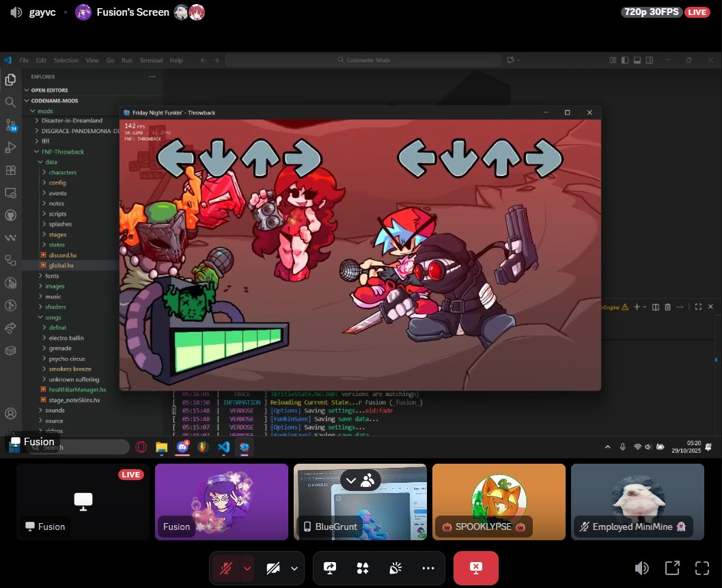Viewport: 722px width, 588px height.
Task: Open global.hx file in explorer
Action: click(61, 265)
